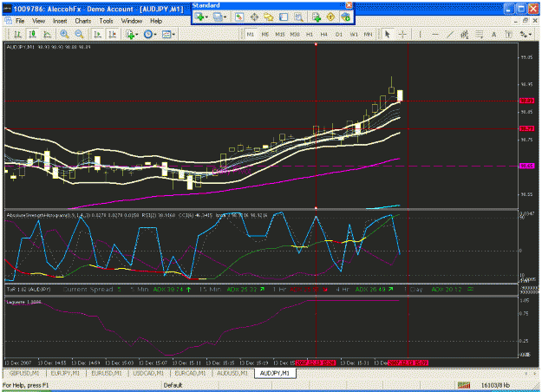Switch timeframe to M5

[265, 34]
